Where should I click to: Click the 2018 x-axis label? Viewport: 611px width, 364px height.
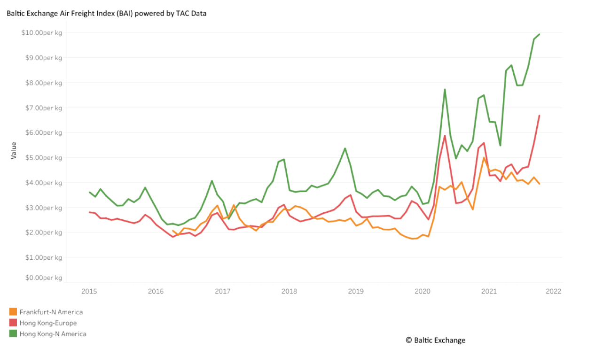tap(289, 291)
